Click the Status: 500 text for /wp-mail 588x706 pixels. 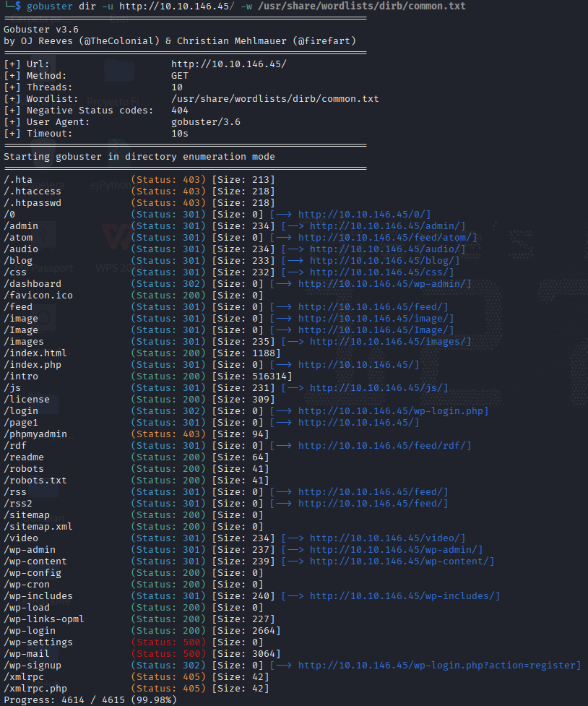tap(168, 654)
